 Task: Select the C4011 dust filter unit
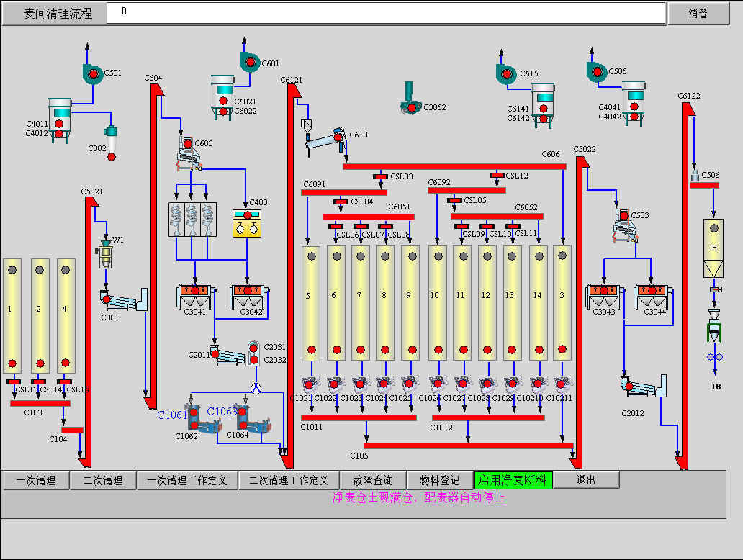tap(59, 120)
